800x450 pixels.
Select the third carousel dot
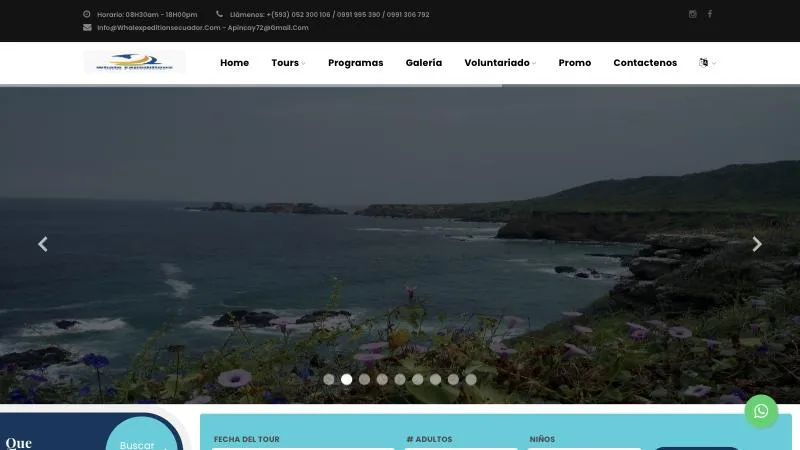[364, 380]
